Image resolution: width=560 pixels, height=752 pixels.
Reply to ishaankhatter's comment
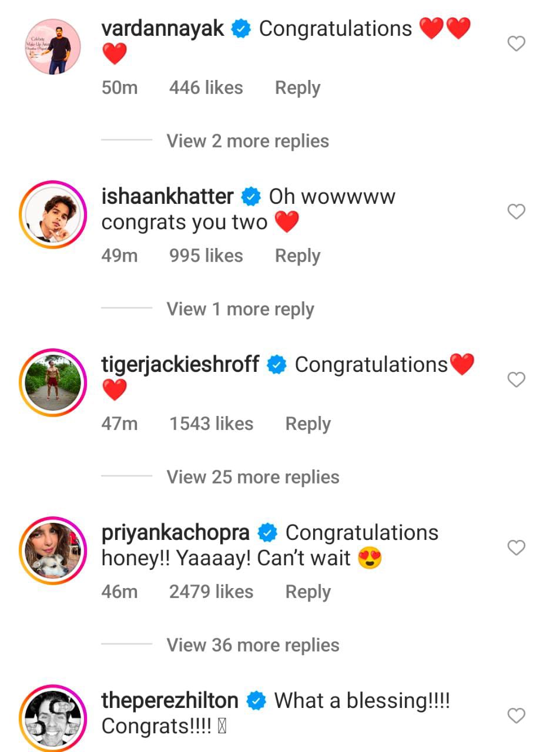(297, 256)
